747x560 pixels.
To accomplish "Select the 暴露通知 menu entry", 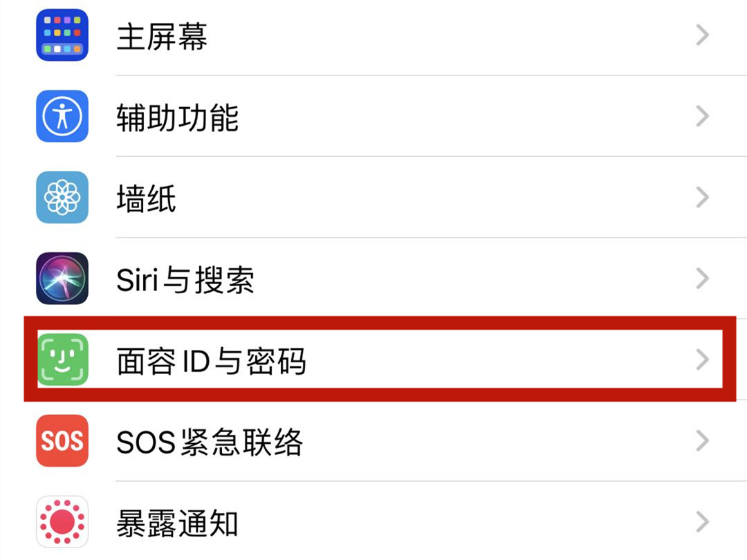I will [x=373, y=522].
